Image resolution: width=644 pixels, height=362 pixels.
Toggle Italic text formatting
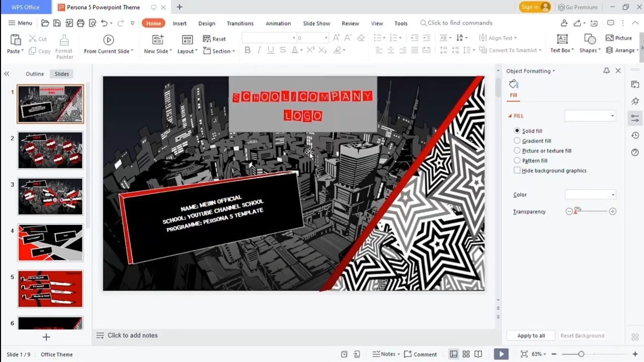pyautogui.click(x=259, y=50)
